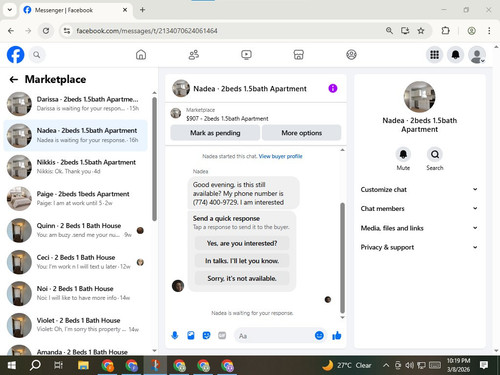Screen dimensions: 500x375
Task: Open the Marketplace storefront icon
Action: (x=299, y=55)
